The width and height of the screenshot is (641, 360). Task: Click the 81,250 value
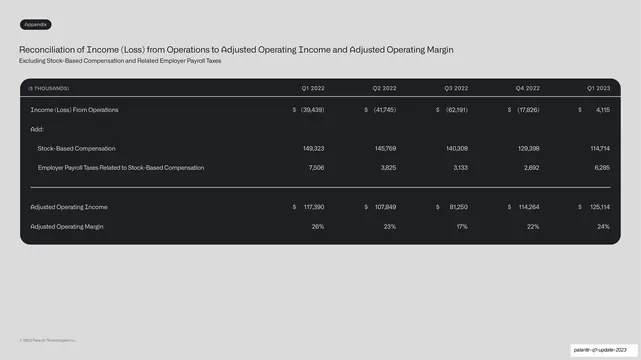459,207
